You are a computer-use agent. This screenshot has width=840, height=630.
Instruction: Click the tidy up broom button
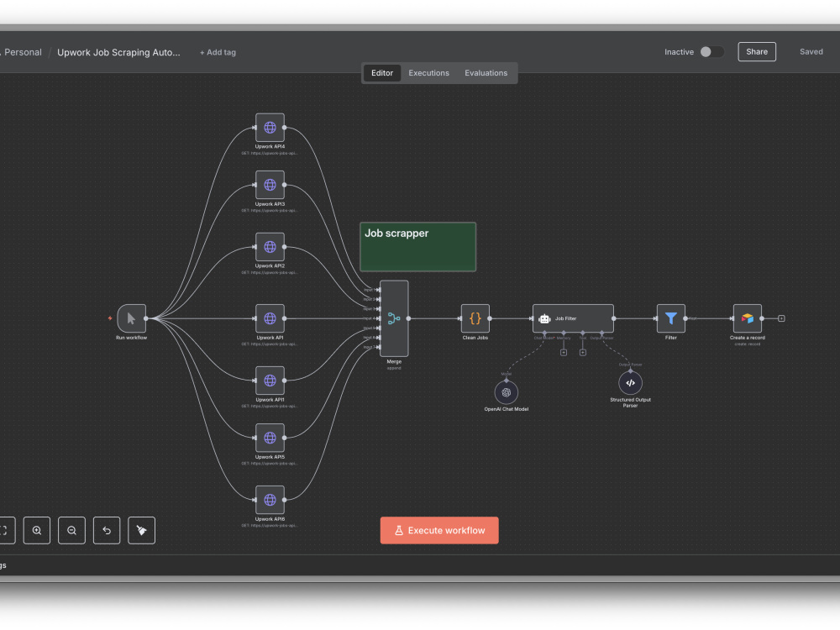pyautogui.click(x=141, y=530)
